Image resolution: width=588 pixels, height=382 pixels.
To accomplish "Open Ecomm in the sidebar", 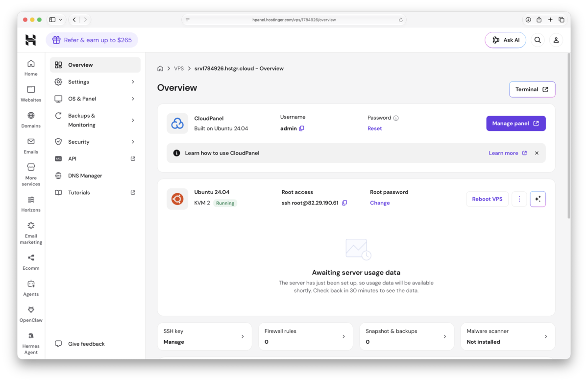I will 31,262.
